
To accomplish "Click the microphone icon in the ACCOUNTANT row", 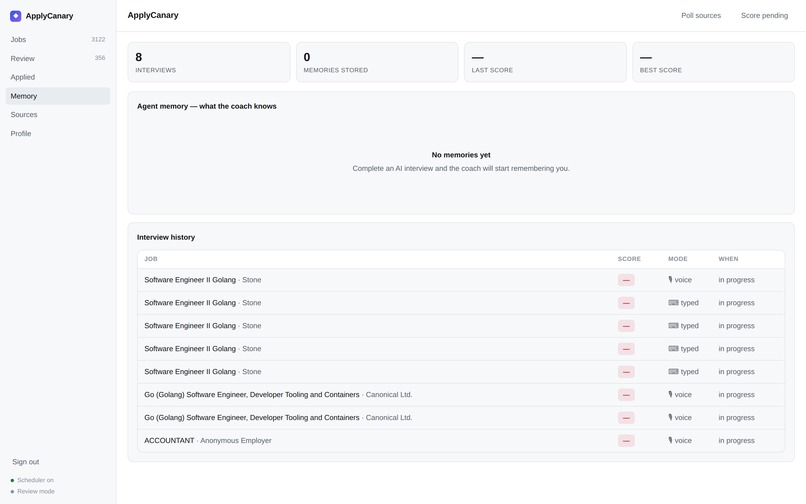I will [x=670, y=440].
